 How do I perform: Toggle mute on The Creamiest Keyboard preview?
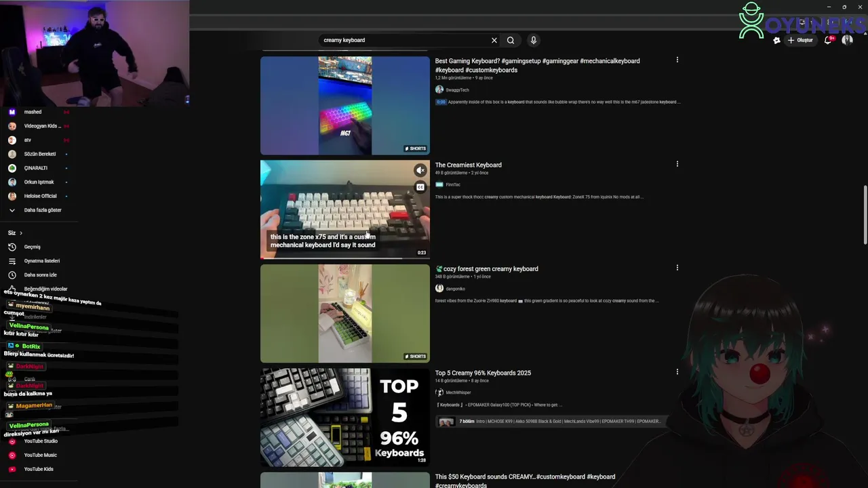click(420, 170)
